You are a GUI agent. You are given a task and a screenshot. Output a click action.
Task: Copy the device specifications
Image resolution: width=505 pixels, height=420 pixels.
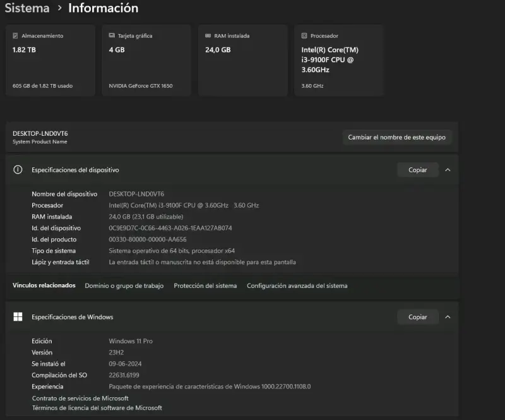(x=418, y=170)
